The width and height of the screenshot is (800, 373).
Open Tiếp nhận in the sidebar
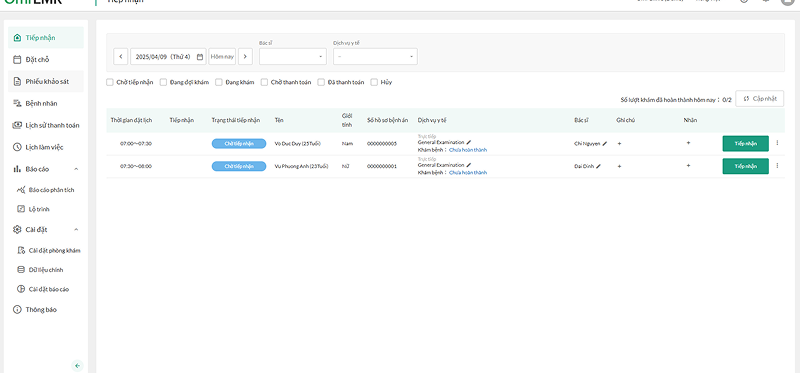point(46,38)
